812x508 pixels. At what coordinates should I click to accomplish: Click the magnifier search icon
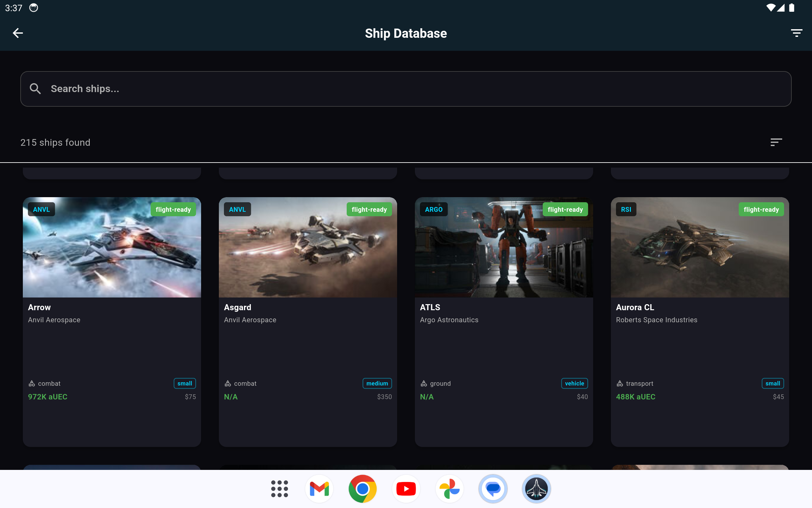point(35,89)
